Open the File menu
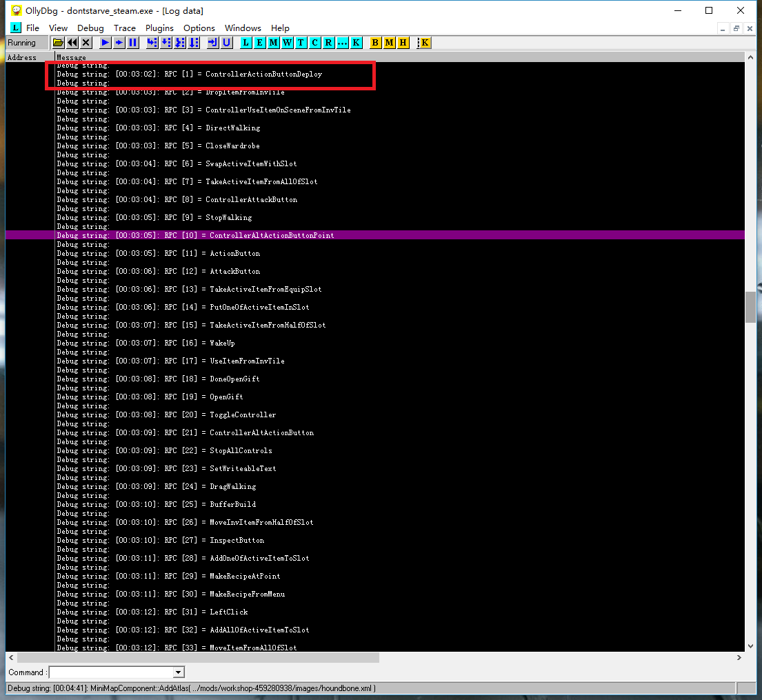Screen dimensions: 762x700 click(x=32, y=28)
